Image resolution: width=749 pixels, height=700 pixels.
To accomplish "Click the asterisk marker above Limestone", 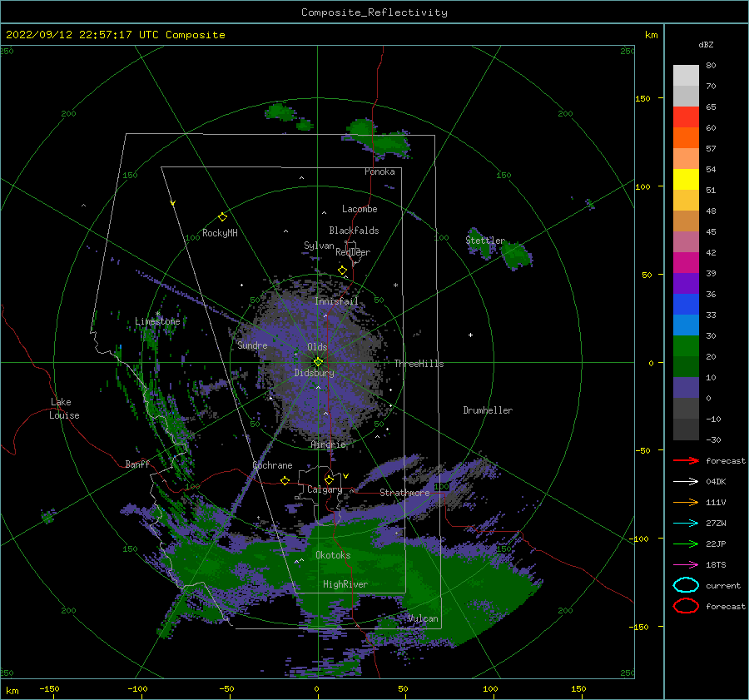I will point(157,314).
